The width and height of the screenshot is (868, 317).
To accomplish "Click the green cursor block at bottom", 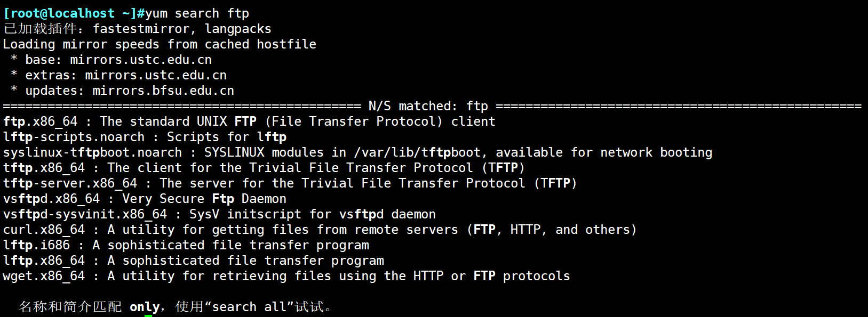I will click(148, 315).
